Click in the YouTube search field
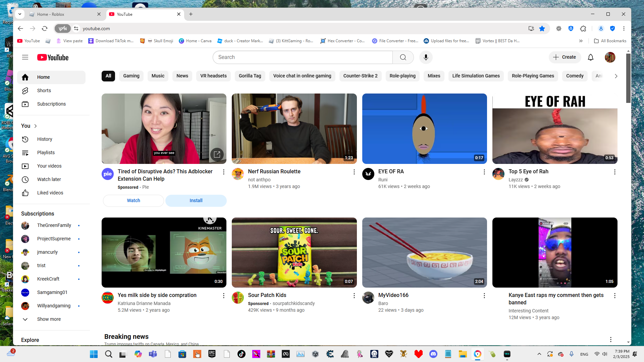The height and width of the screenshot is (362, 644). pyautogui.click(x=303, y=57)
